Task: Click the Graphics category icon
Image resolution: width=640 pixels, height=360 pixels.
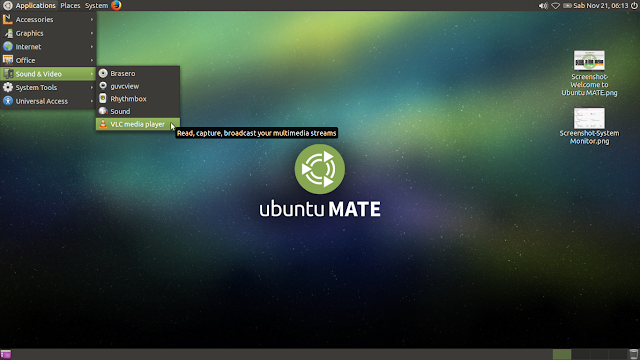Action: (x=8, y=33)
